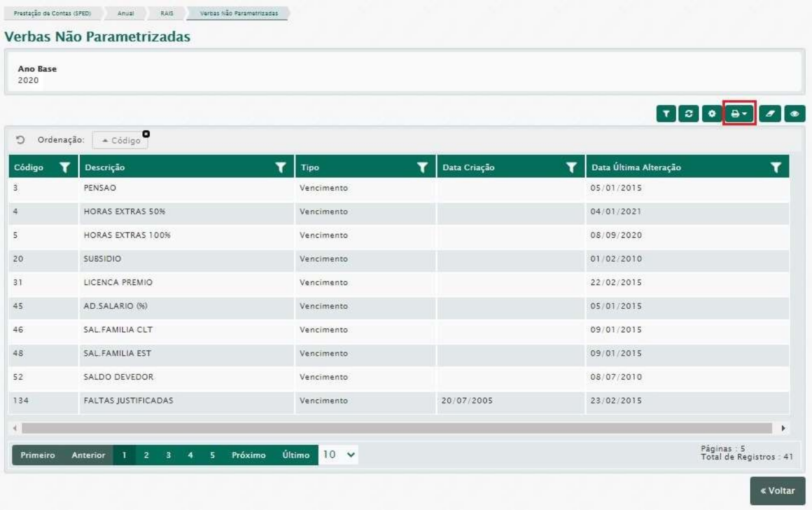Filter the Data Criação column
Screen dimensions: 812x510
(x=571, y=167)
